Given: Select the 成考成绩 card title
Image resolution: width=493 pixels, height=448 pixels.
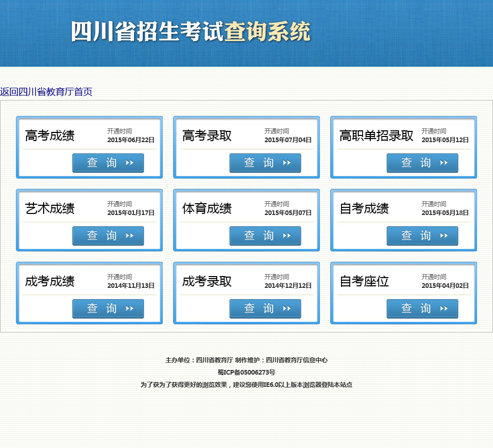Looking at the screenshot, I should pos(50,282).
